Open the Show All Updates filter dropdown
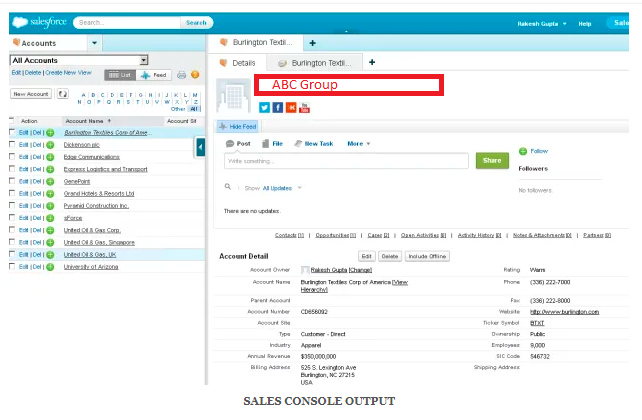Viewport: 642px width, 420px height. (282, 188)
